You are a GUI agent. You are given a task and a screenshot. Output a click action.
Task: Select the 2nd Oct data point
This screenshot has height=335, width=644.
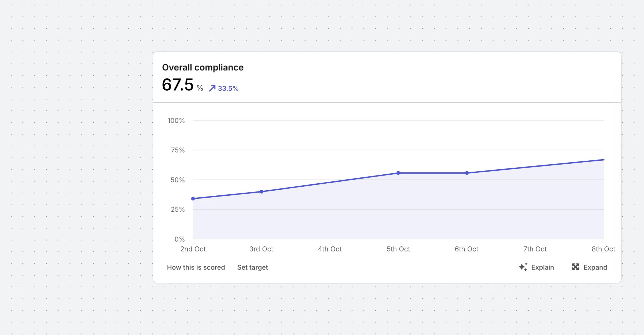pos(193,198)
